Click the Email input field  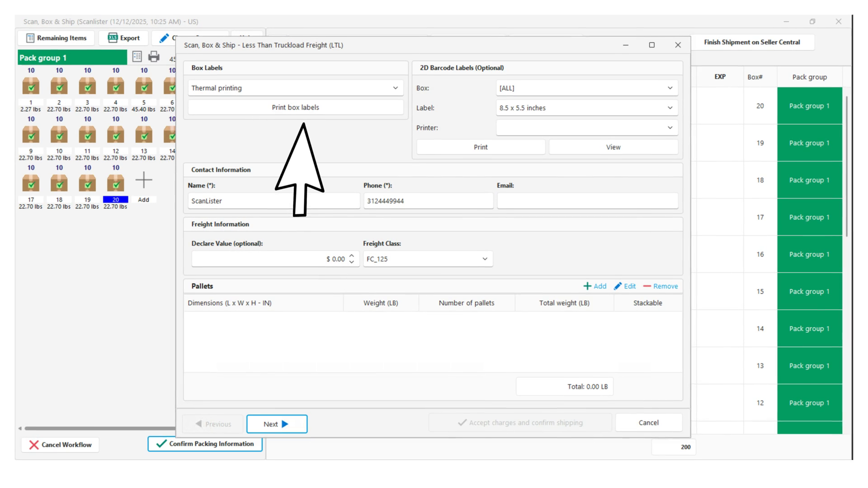587,201
